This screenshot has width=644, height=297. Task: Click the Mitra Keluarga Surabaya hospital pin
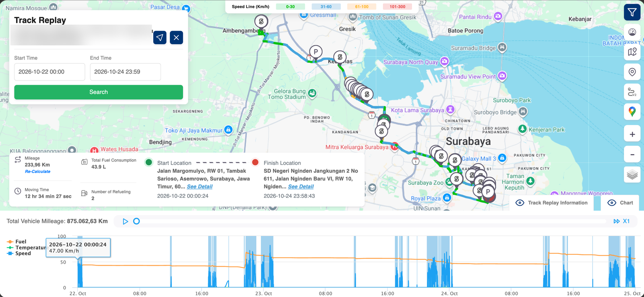click(x=394, y=147)
